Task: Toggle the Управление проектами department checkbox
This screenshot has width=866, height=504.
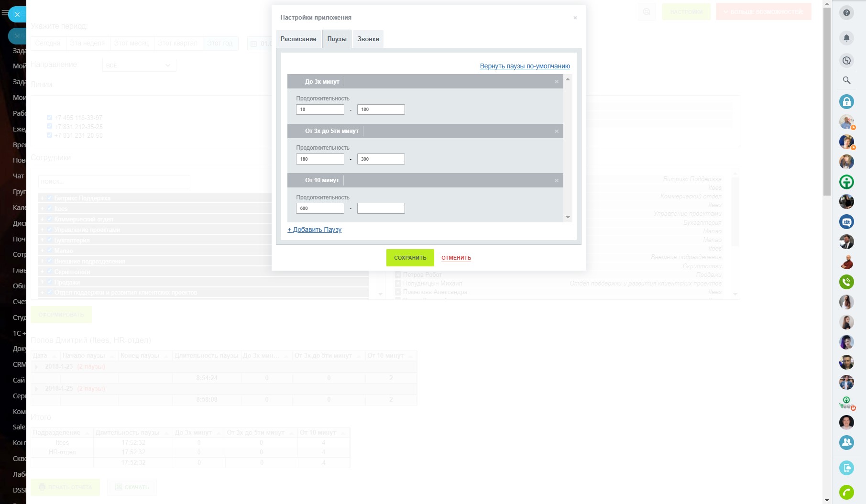Action: [x=49, y=229]
